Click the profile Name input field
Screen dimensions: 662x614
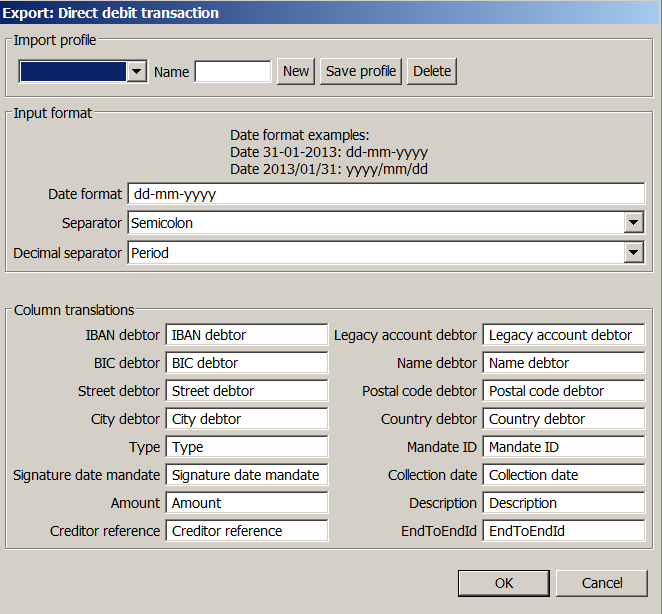[x=233, y=71]
